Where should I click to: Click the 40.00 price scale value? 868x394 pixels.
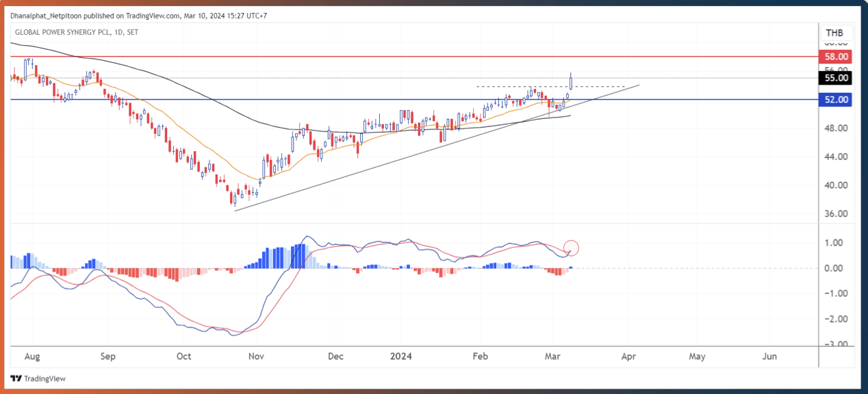click(837, 185)
